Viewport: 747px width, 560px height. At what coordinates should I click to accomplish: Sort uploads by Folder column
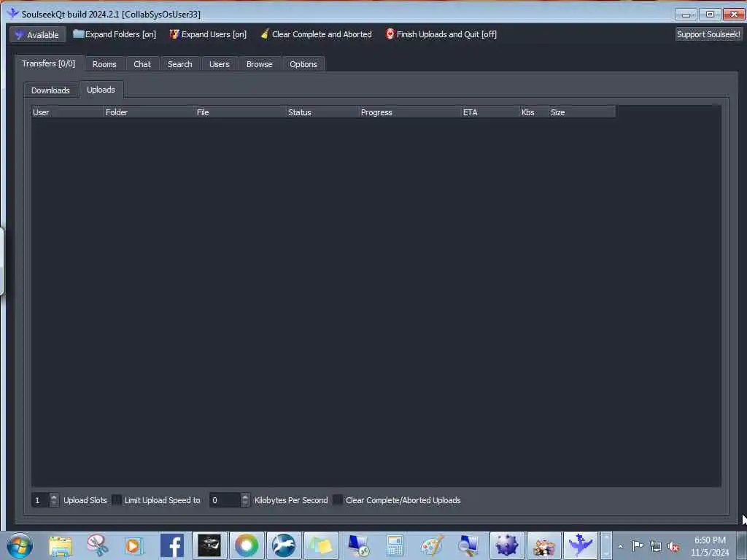tap(149, 112)
